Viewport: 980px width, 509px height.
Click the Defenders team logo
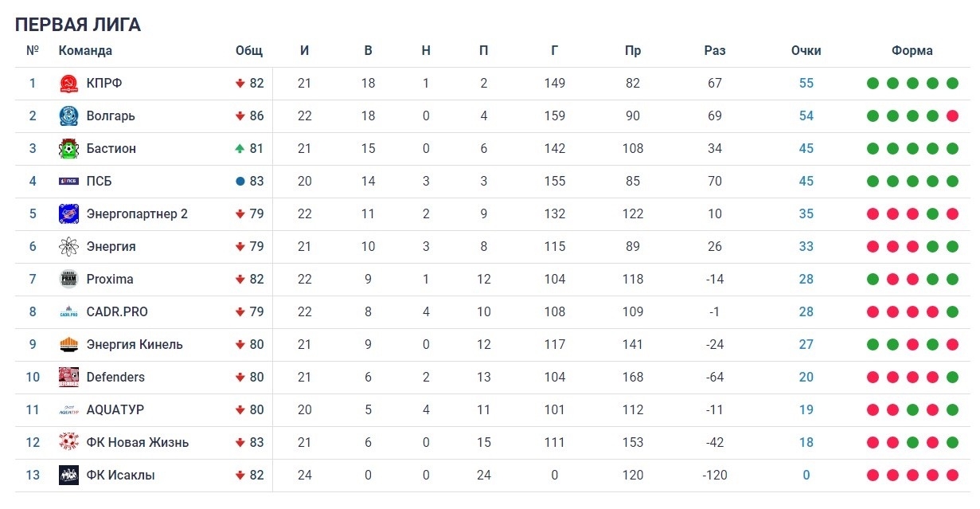(68, 378)
